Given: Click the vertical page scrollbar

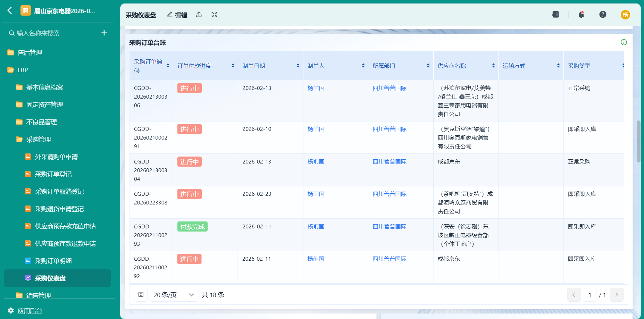Looking at the screenshot, I should point(638,141).
